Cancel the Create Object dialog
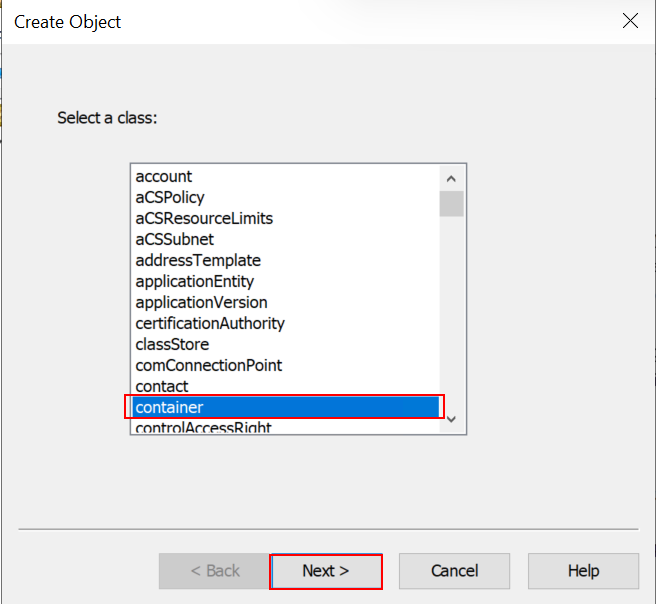This screenshot has height=604, width=656. [x=454, y=571]
